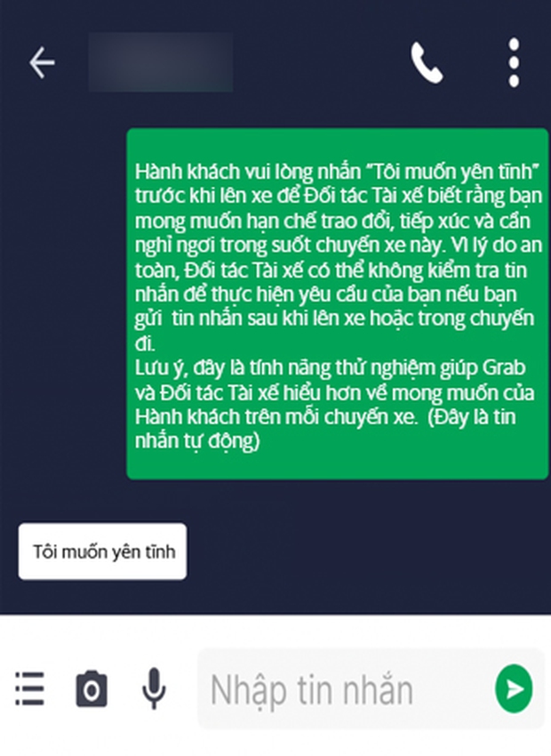Open the three-dot more options menu
This screenshot has height=756, width=551.
pos(514,62)
